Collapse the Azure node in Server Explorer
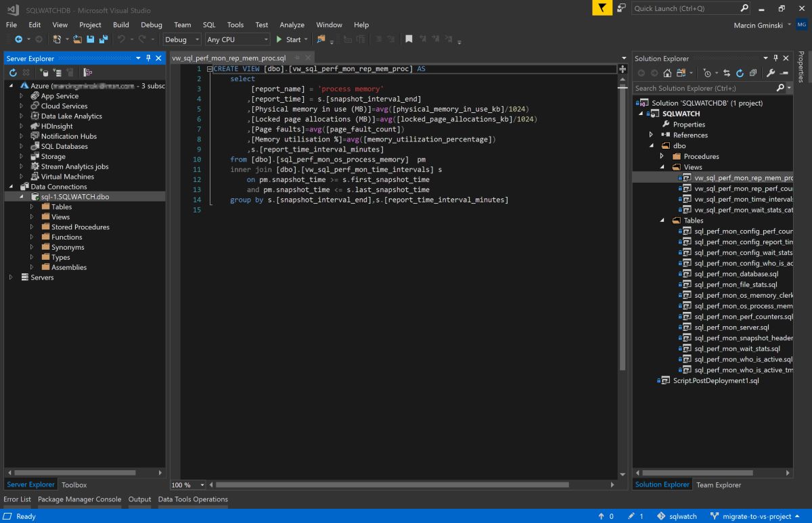The width and height of the screenshot is (812, 523). [12, 86]
